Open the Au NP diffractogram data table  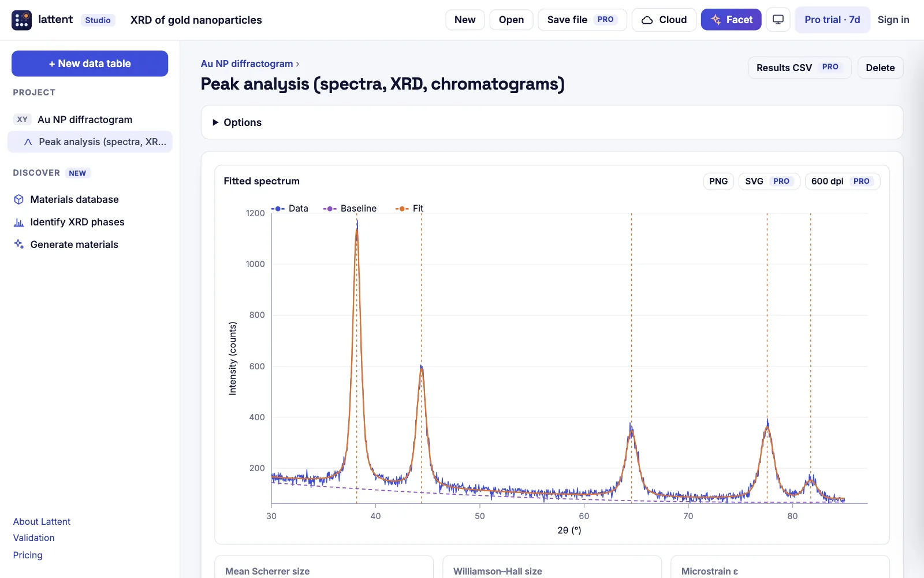[85, 120]
